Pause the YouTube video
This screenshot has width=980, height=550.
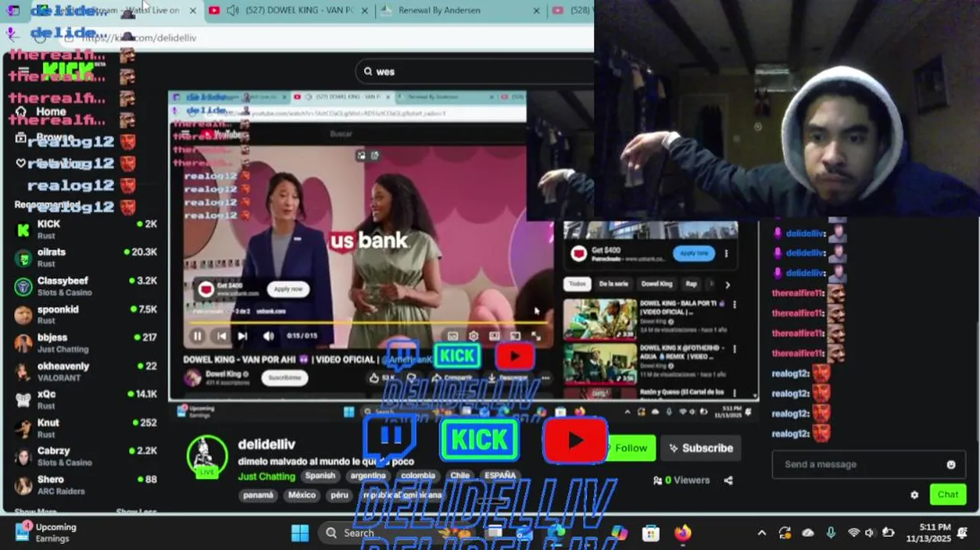pyautogui.click(x=197, y=336)
